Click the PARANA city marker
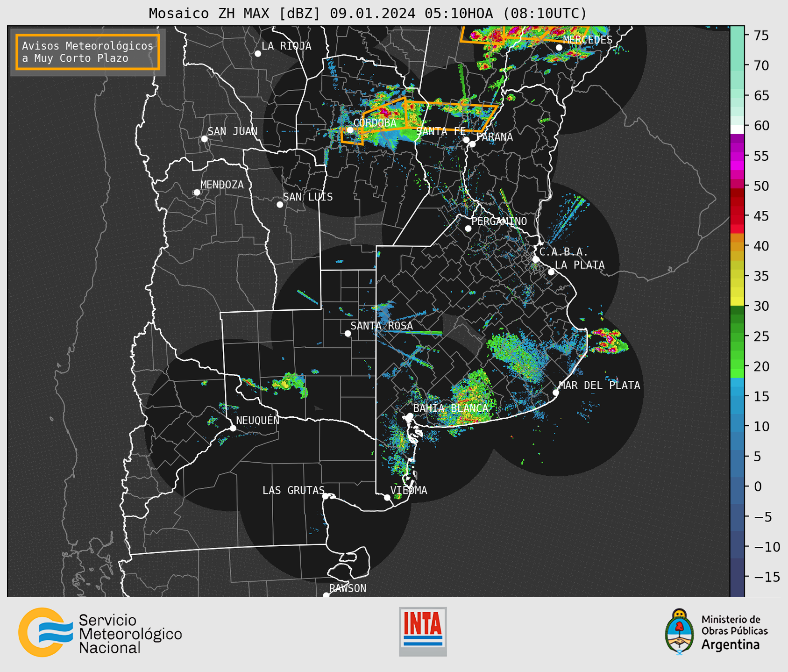788x672 pixels. [472, 144]
